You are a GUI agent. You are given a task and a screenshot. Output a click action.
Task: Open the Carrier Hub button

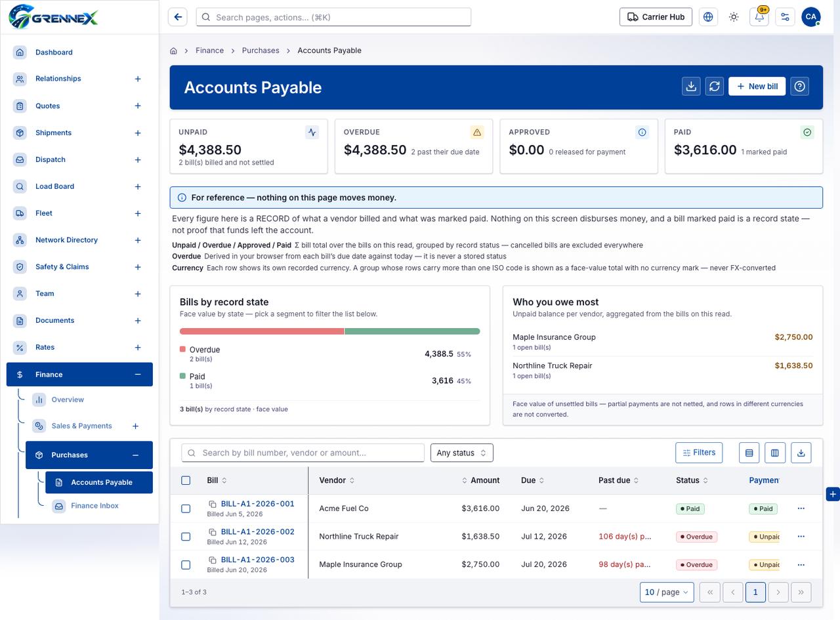tap(656, 17)
